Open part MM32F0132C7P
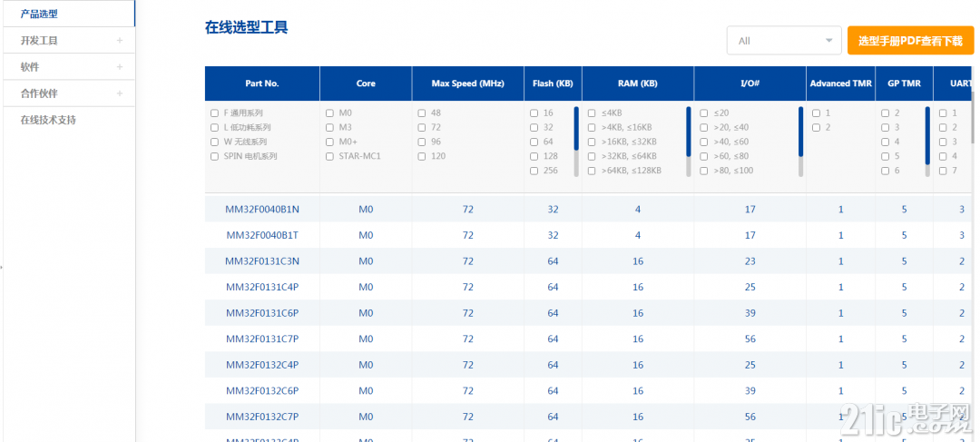Image resolution: width=980 pixels, height=442 pixels. point(262,417)
